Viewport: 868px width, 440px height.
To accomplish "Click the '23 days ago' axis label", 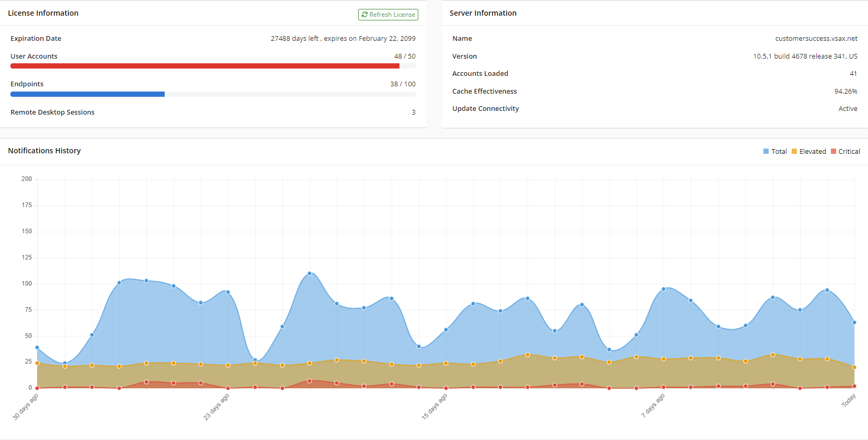I will pyautogui.click(x=216, y=407).
